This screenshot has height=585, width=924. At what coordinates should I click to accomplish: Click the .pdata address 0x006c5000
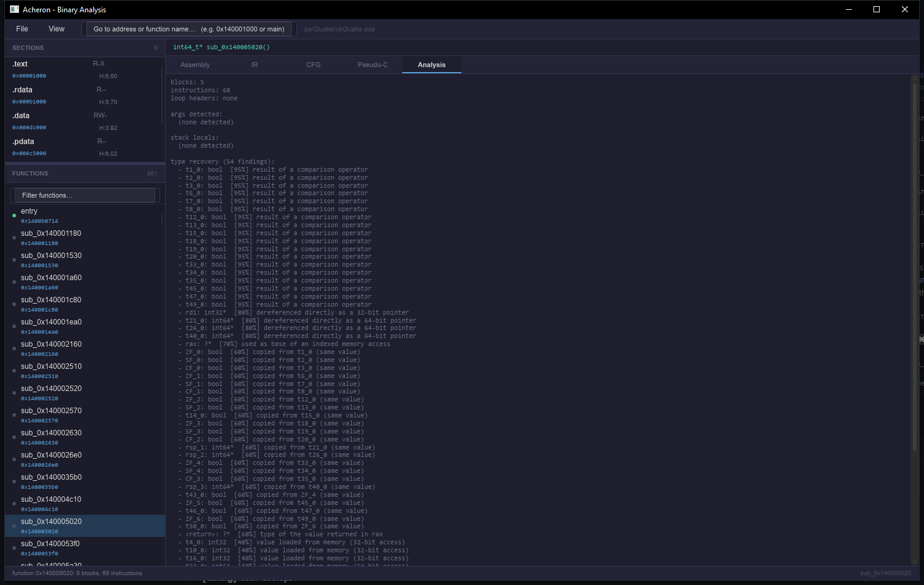point(29,153)
